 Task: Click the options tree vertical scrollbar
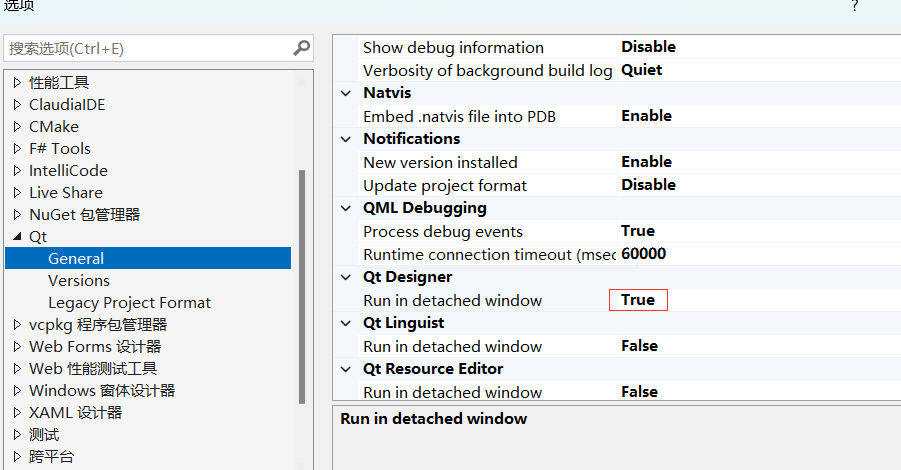[x=302, y=285]
